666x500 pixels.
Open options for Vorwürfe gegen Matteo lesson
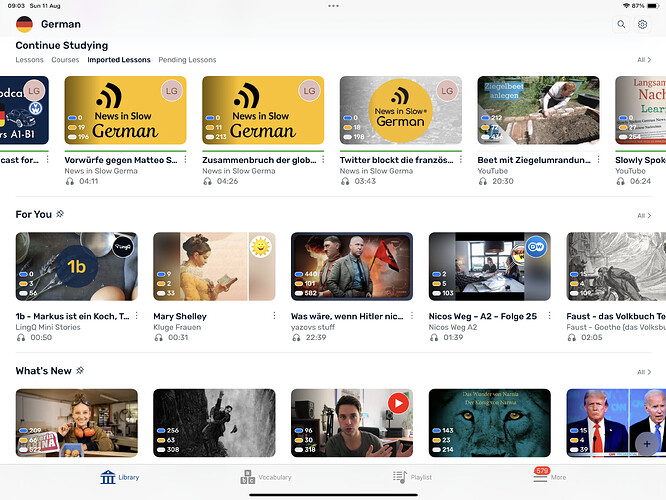[x=186, y=159]
